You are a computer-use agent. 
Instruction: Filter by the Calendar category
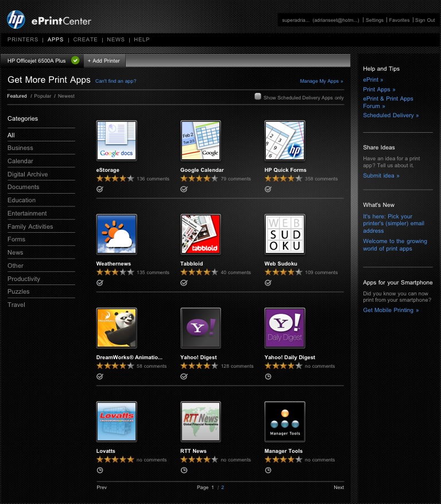(x=20, y=161)
